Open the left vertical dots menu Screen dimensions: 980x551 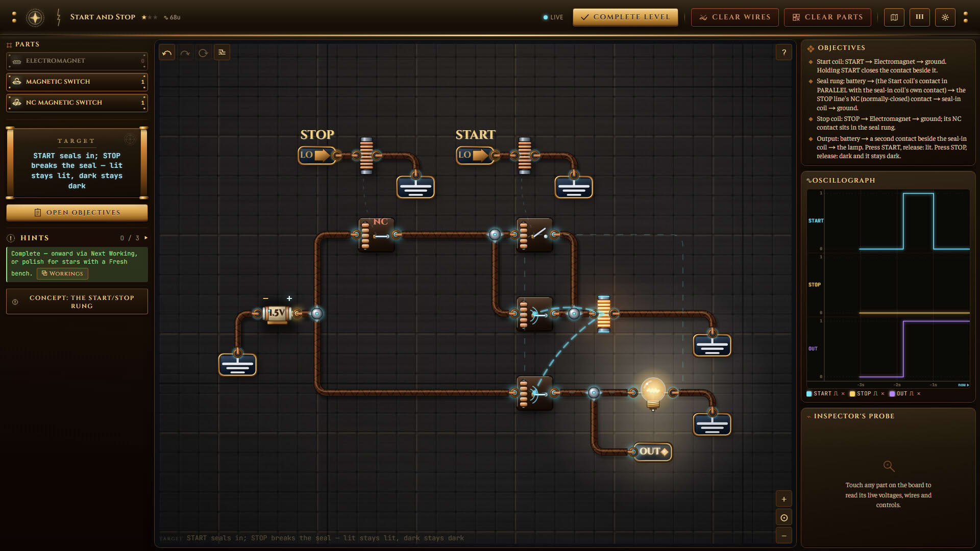[x=14, y=17]
